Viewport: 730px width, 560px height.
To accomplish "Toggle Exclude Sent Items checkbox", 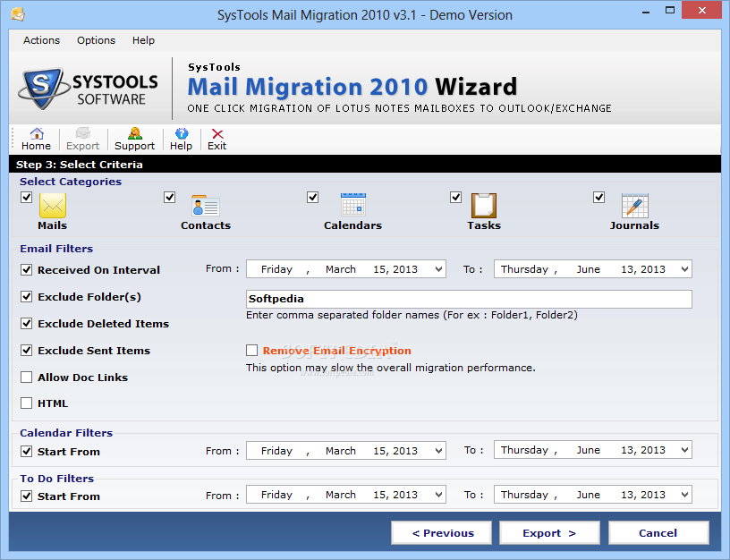I will pos(27,351).
